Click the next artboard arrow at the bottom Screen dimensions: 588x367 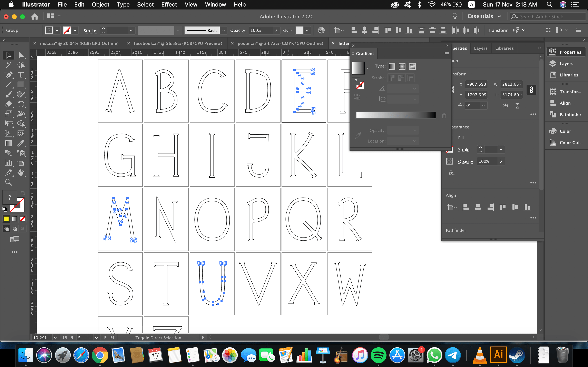(105, 337)
